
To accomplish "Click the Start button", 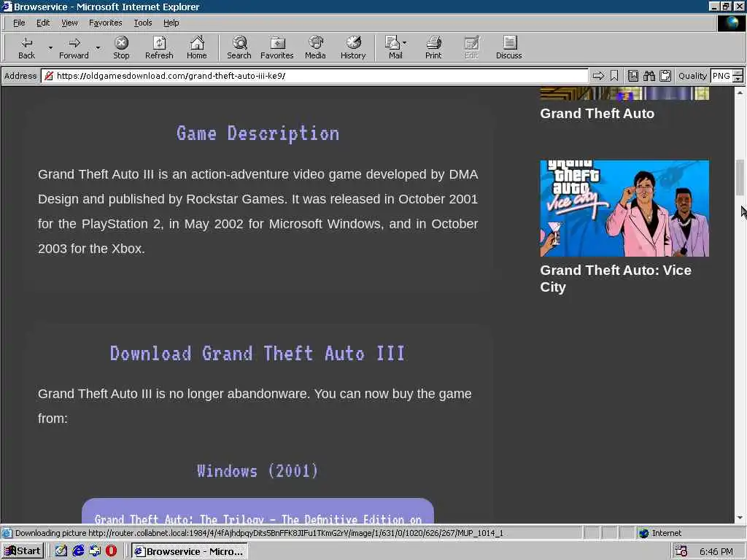I will click(23, 551).
